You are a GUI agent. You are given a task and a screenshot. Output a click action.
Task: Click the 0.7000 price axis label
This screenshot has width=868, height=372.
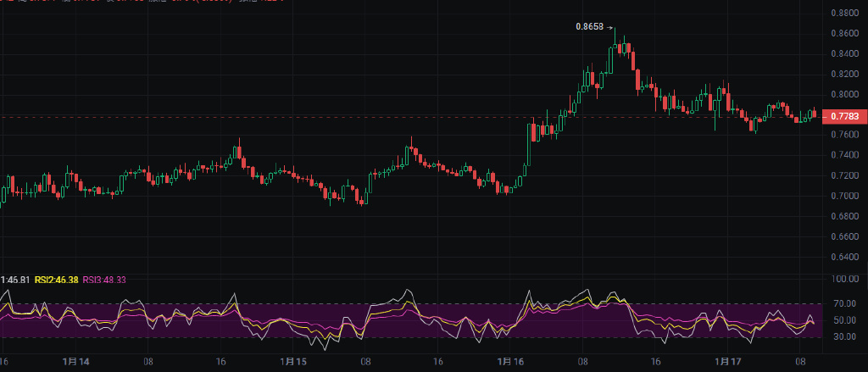pyautogui.click(x=843, y=197)
